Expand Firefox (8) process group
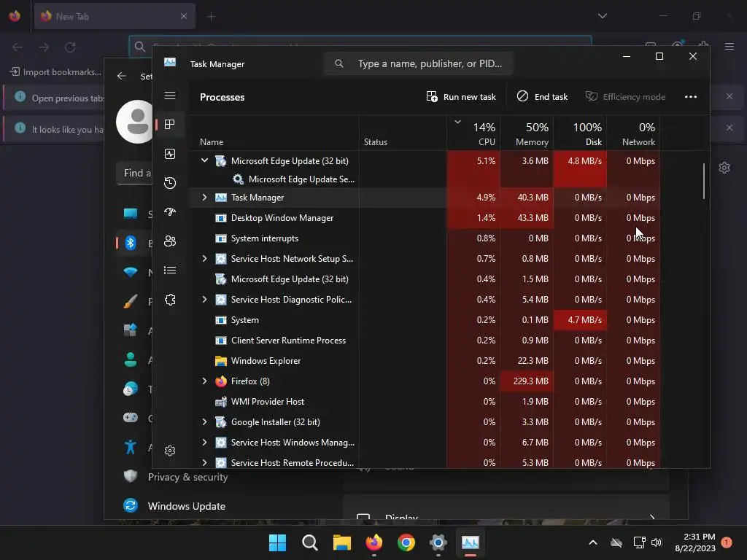The image size is (747, 560). click(x=204, y=381)
